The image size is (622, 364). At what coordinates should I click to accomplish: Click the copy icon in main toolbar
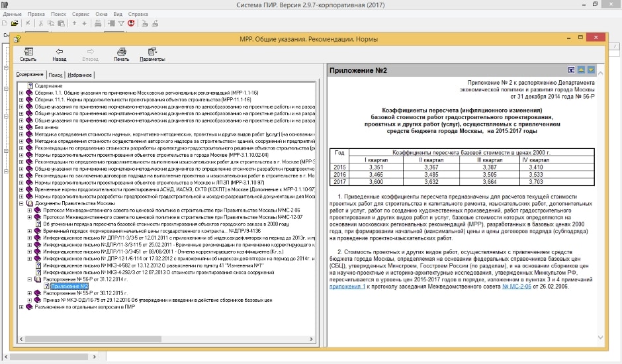click(x=51, y=23)
